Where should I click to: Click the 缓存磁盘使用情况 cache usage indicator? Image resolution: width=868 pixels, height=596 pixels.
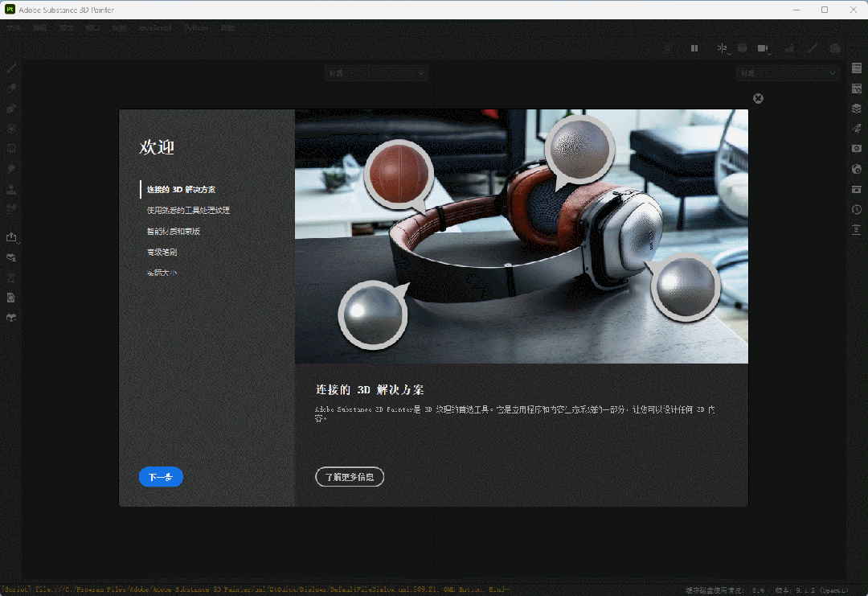click(727, 590)
